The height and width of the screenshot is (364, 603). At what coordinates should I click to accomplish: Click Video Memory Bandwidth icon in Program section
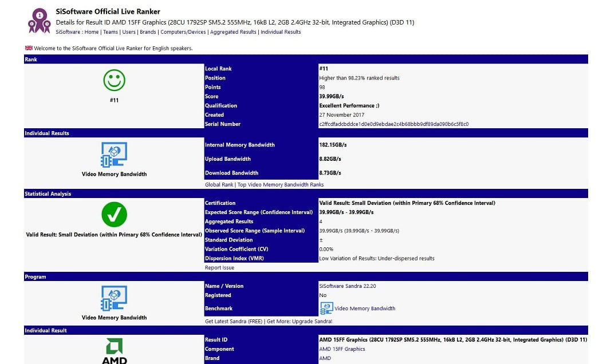coord(114,298)
